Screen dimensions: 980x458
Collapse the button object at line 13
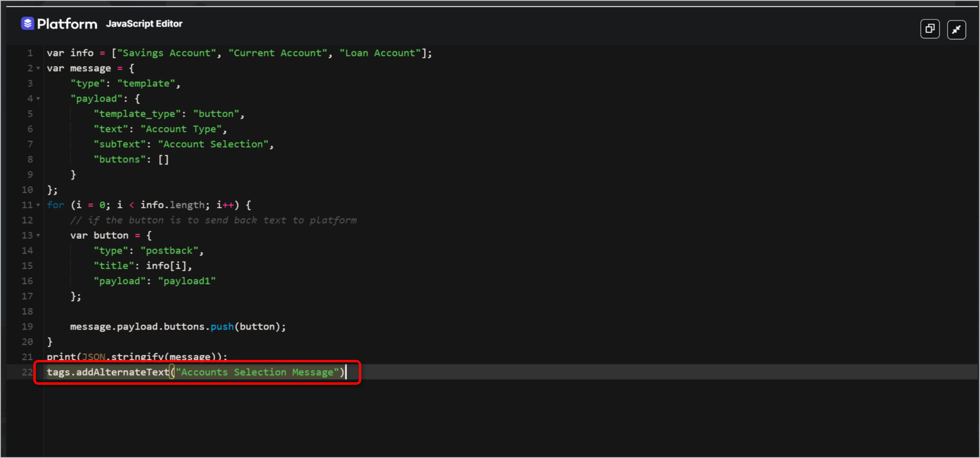click(38, 235)
